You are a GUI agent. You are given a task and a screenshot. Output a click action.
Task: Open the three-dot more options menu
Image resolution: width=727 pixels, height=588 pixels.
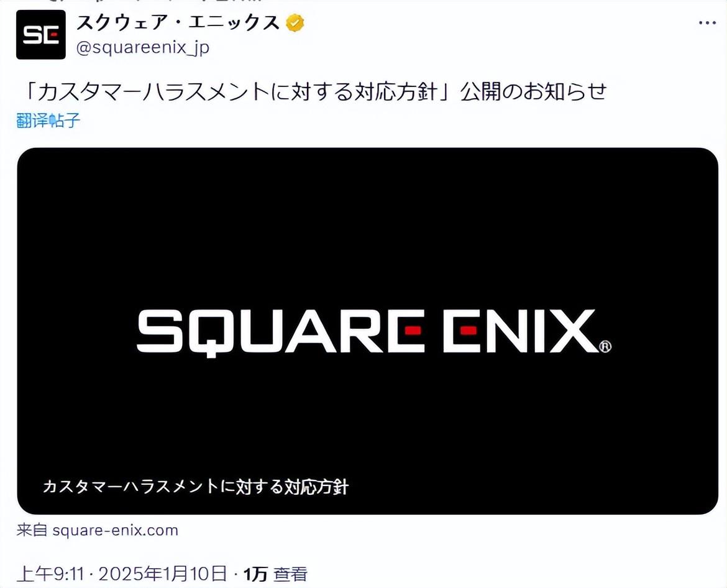pos(708,23)
